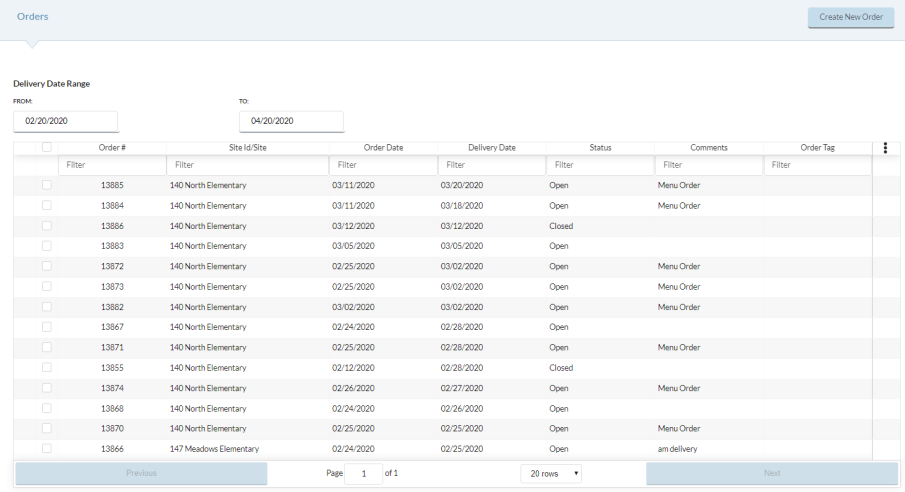Screen dimensions: 905x492
Task: Click Menu Order comment for order 13882
Action: point(679,307)
